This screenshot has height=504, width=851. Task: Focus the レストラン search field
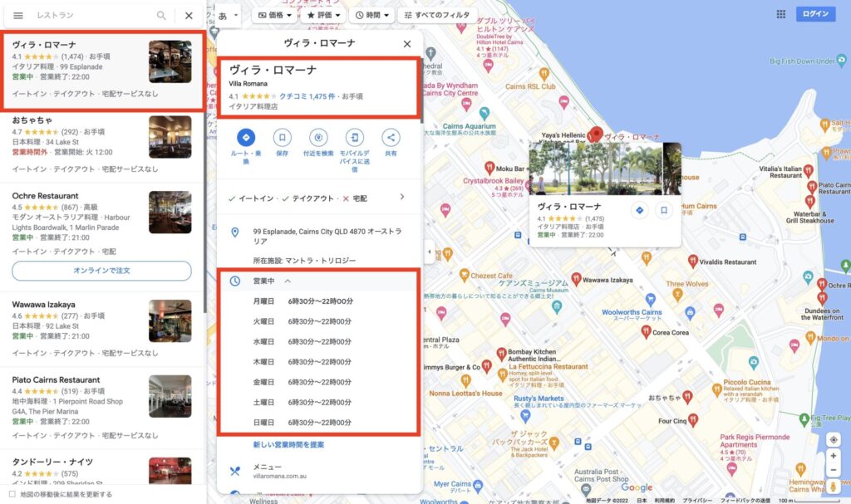[x=92, y=16]
